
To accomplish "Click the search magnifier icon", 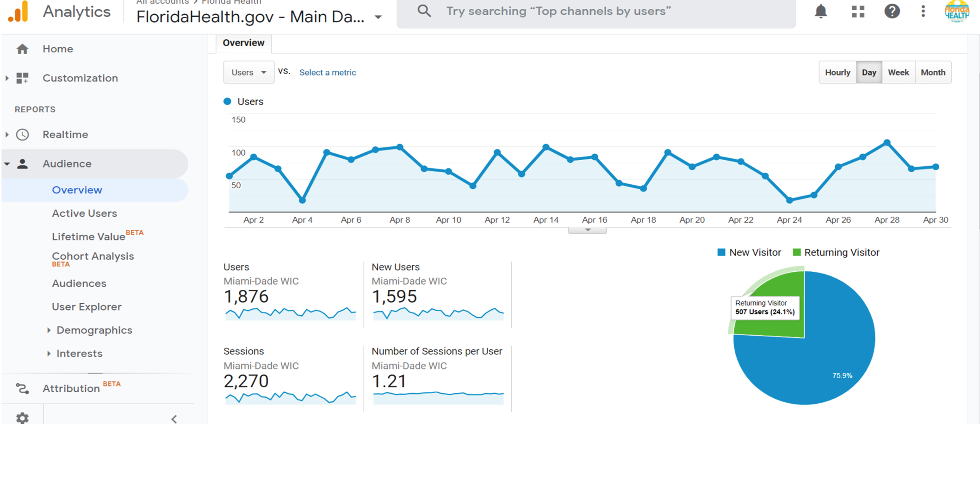I will (424, 11).
